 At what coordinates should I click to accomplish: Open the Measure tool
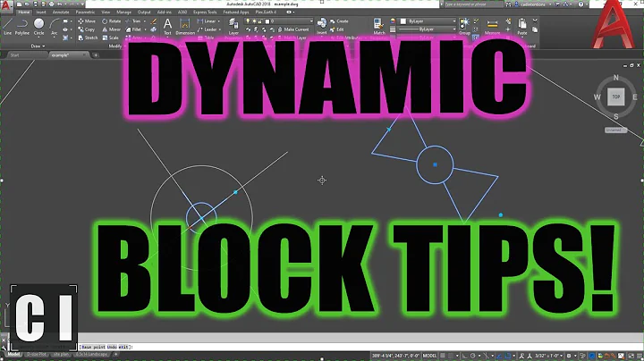pos(492,27)
